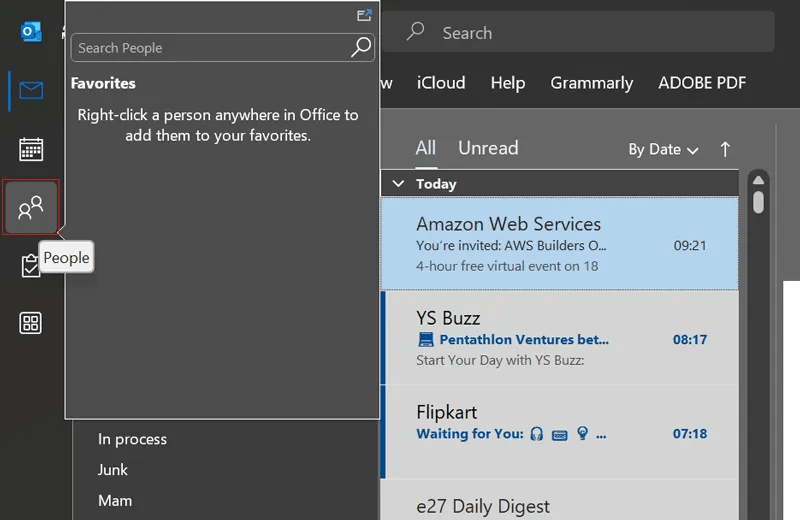Select the All messages tab
This screenshot has width=800, height=520.
coord(426,148)
